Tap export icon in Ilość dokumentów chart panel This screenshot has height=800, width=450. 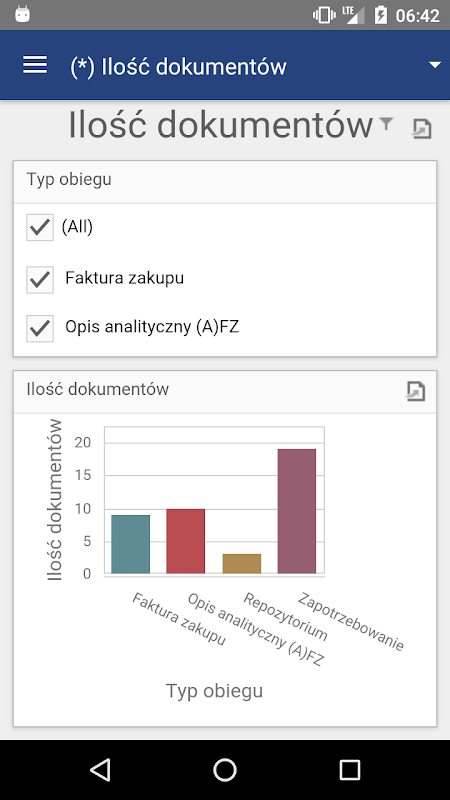click(415, 391)
